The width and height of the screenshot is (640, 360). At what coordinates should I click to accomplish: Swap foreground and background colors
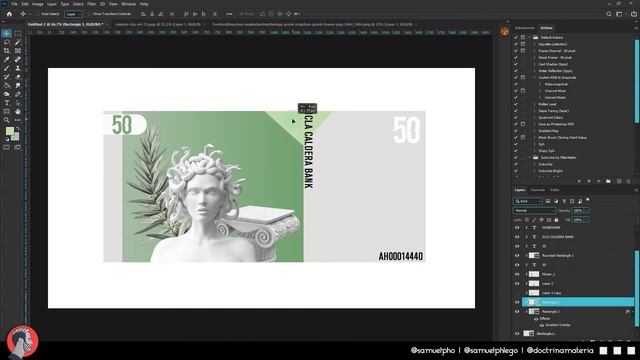tap(18, 129)
